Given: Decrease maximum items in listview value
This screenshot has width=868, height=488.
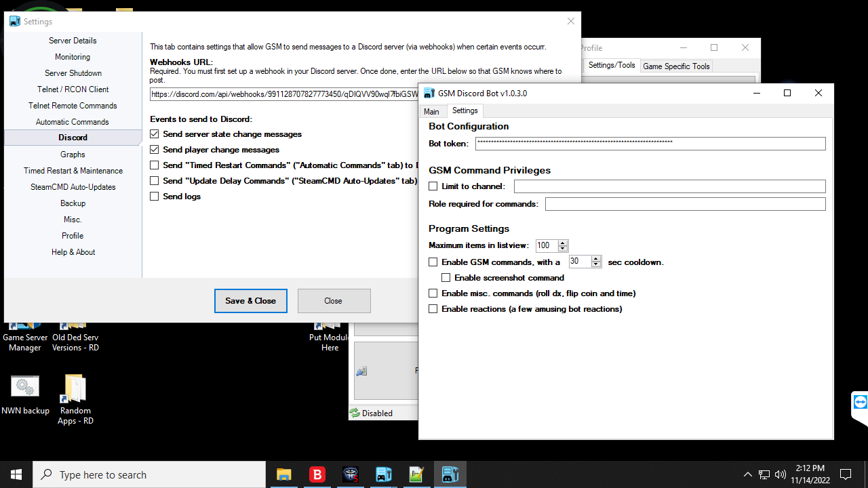Looking at the screenshot, I should pos(563,248).
